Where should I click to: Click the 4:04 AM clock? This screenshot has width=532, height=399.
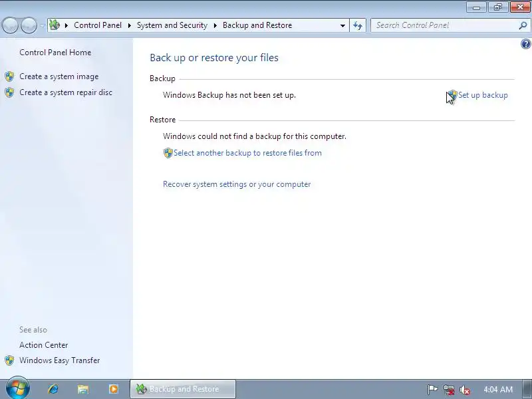coord(498,390)
